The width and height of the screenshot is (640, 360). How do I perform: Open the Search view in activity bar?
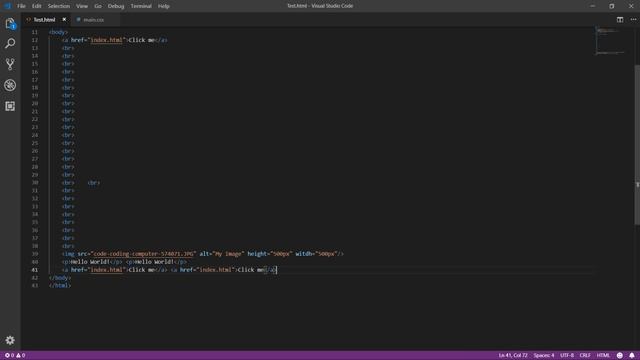coord(10,43)
